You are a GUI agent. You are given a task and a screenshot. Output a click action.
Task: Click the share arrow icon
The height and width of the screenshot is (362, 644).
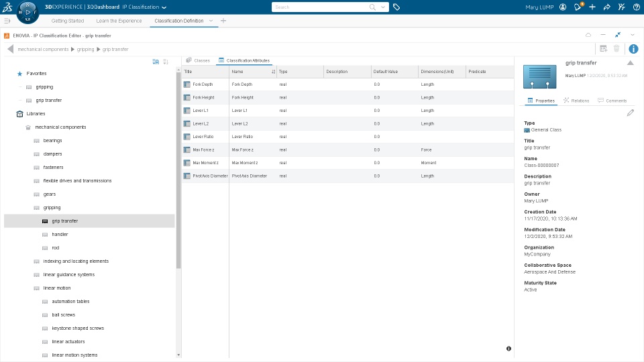[x=607, y=7]
